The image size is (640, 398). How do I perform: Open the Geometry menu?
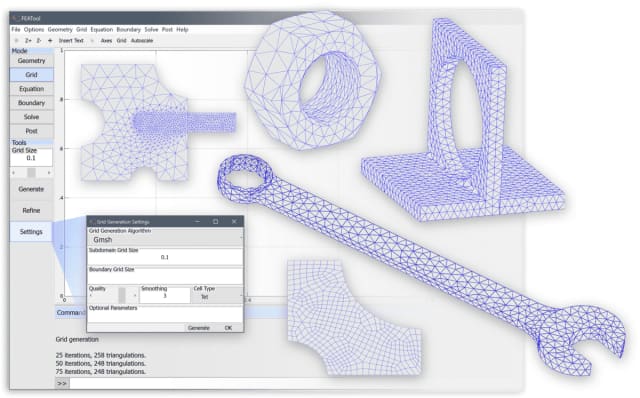coord(60,29)
